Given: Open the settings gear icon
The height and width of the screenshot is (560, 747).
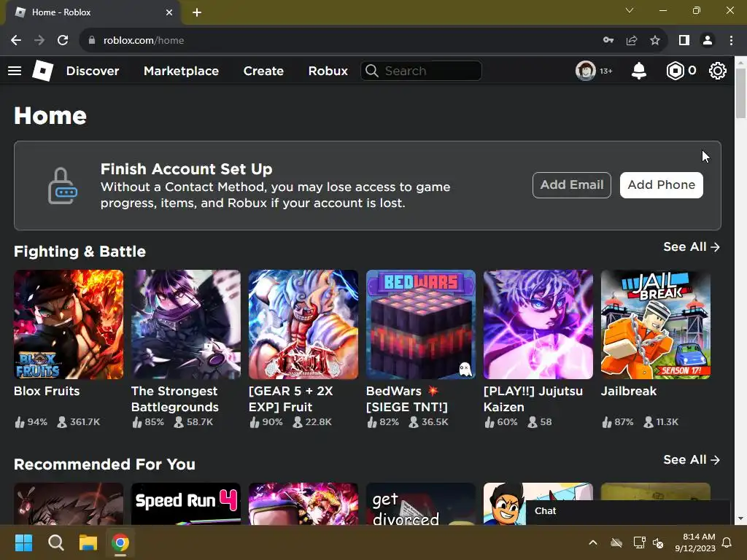Looking at the screenshot, I should click(718, 71).
